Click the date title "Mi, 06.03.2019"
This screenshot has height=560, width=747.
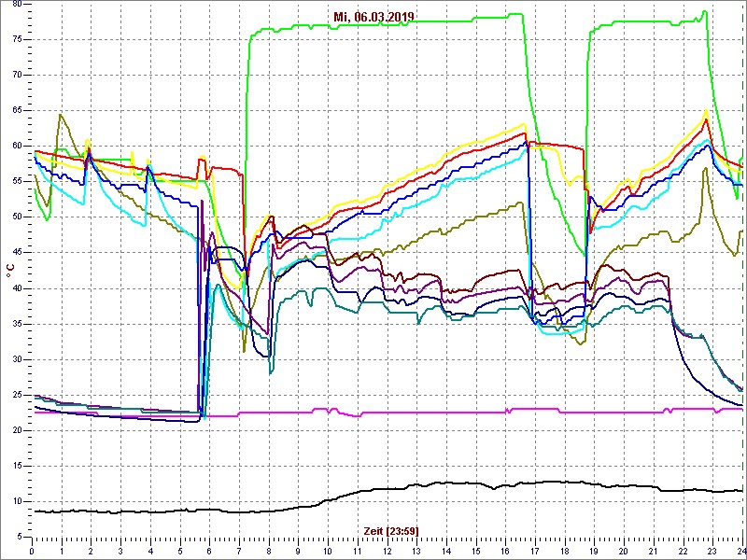click(373, 17)
